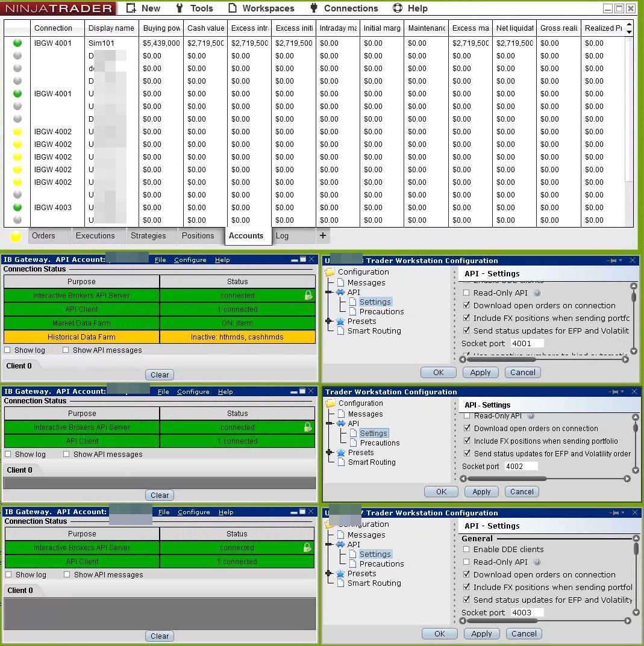This screenshot has height=646, width=644.
Task: Expand Presets node in port 4001 configuration tree
Action: [x=328, y=321]
